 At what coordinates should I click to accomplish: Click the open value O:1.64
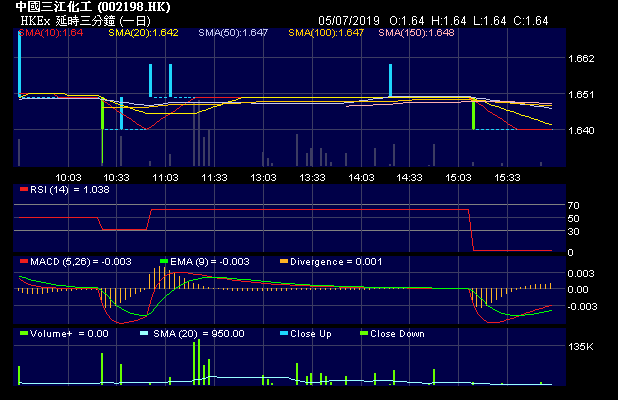[407, 20]
